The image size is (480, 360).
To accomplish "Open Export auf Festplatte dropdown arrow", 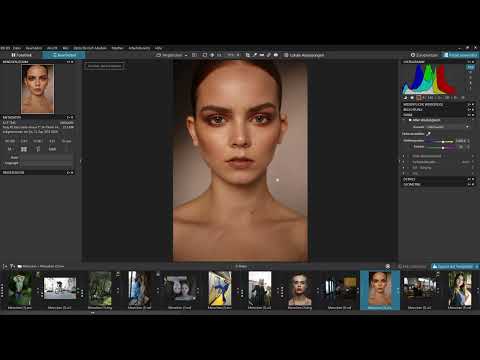I will coord(477,266).
